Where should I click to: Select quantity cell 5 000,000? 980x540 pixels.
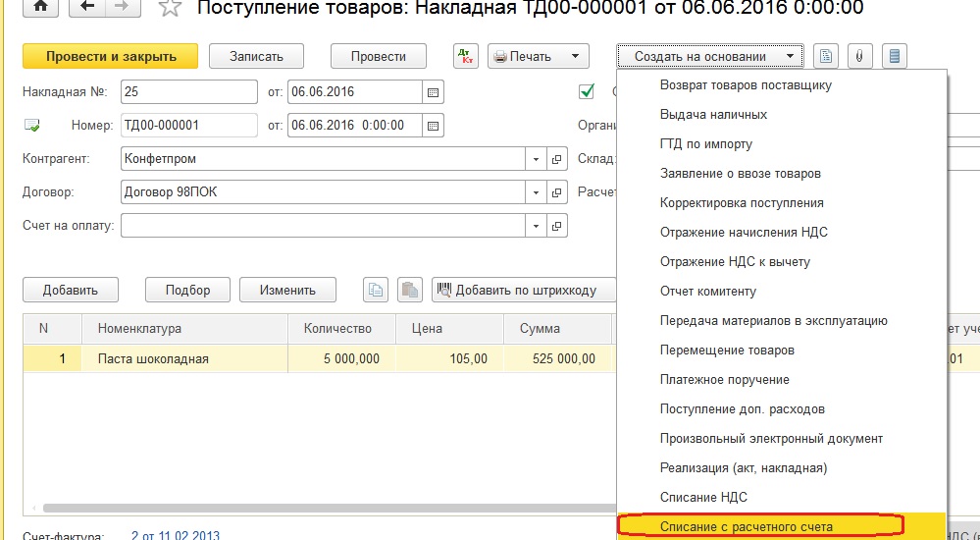[x=342, y=358]
